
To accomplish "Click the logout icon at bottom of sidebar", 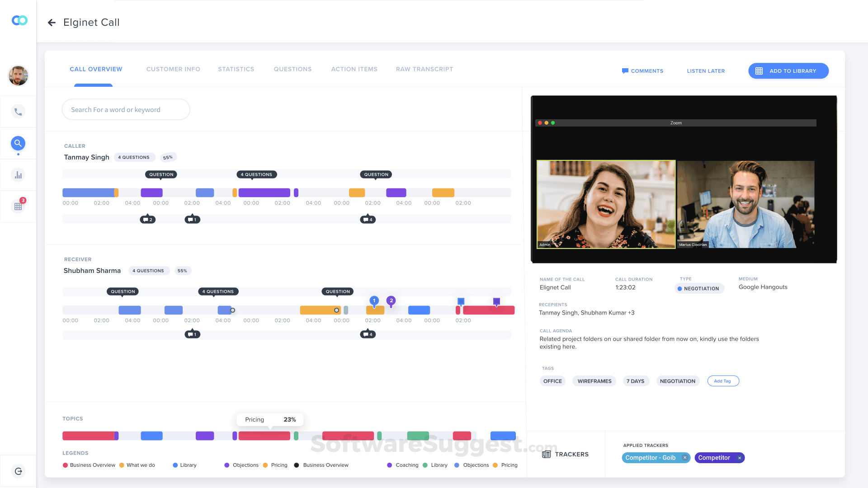I will [x=18, y=471].
